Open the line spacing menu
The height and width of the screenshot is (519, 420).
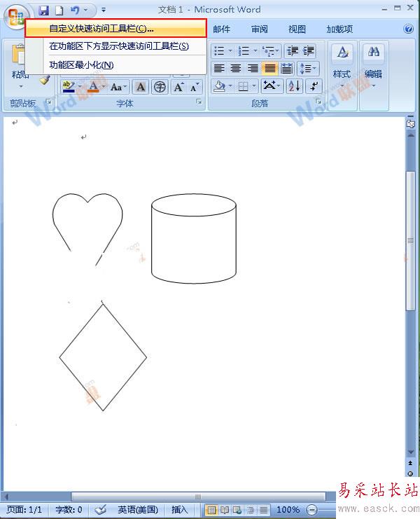(307, 69)
